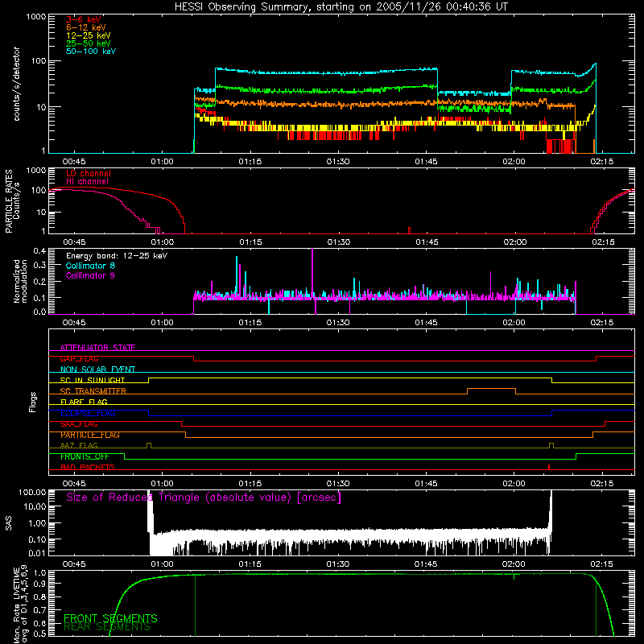Click the FRONT SEGMENTS legend label
The image size is (644, 644).
point(110,618)
